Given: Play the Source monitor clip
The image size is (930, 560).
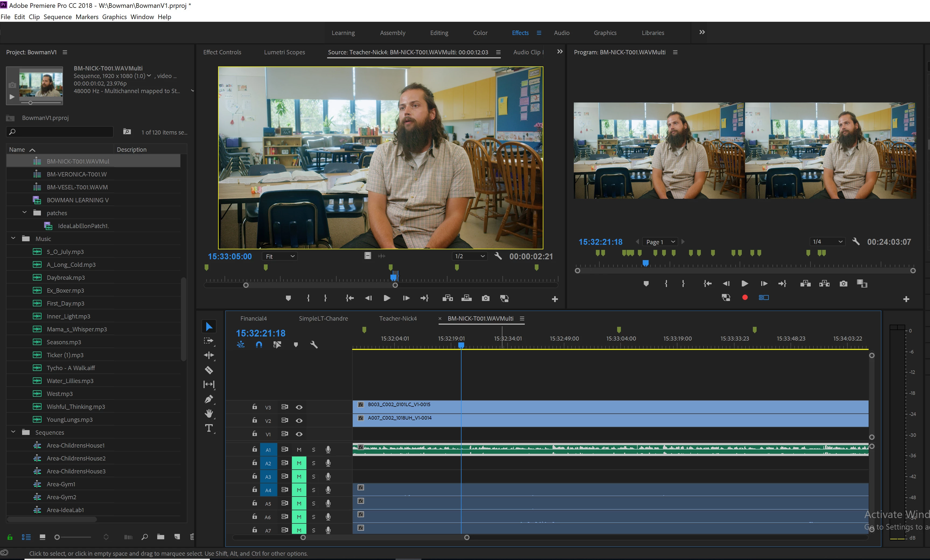Looking at the screenshot, I should [387, 298].
